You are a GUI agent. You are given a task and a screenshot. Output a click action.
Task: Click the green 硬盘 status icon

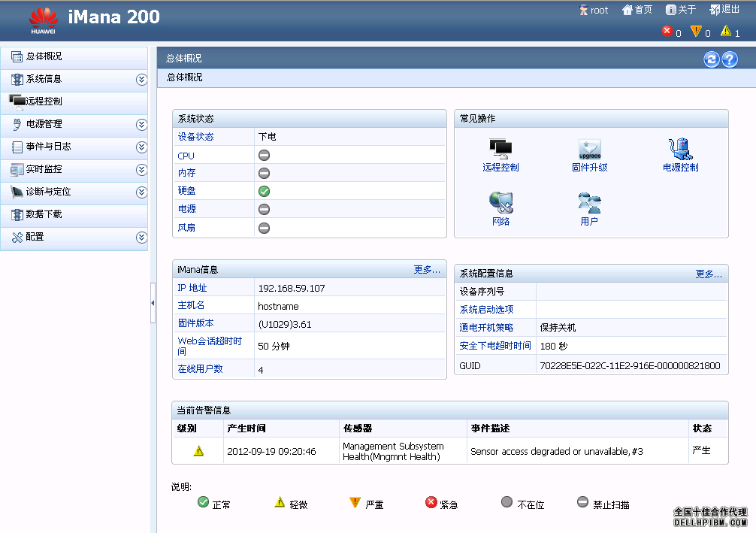[x=265, y=192]
